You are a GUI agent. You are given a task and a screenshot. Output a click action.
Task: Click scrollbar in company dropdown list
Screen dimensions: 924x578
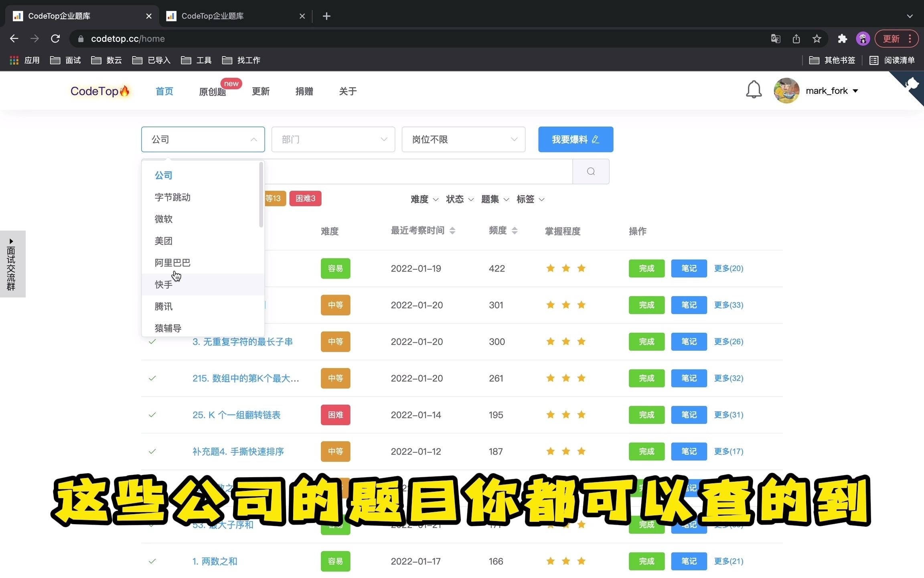tap(261, 195)
